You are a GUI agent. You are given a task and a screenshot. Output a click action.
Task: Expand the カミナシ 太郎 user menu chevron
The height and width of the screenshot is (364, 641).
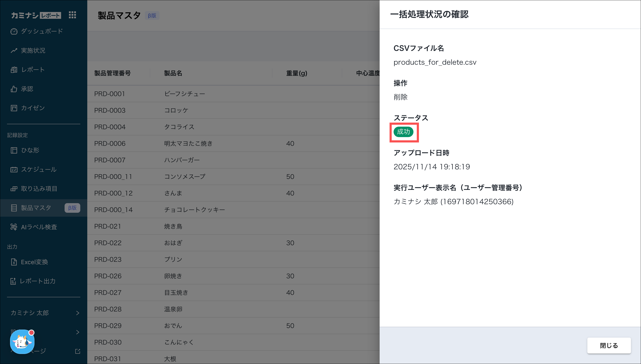77,313
